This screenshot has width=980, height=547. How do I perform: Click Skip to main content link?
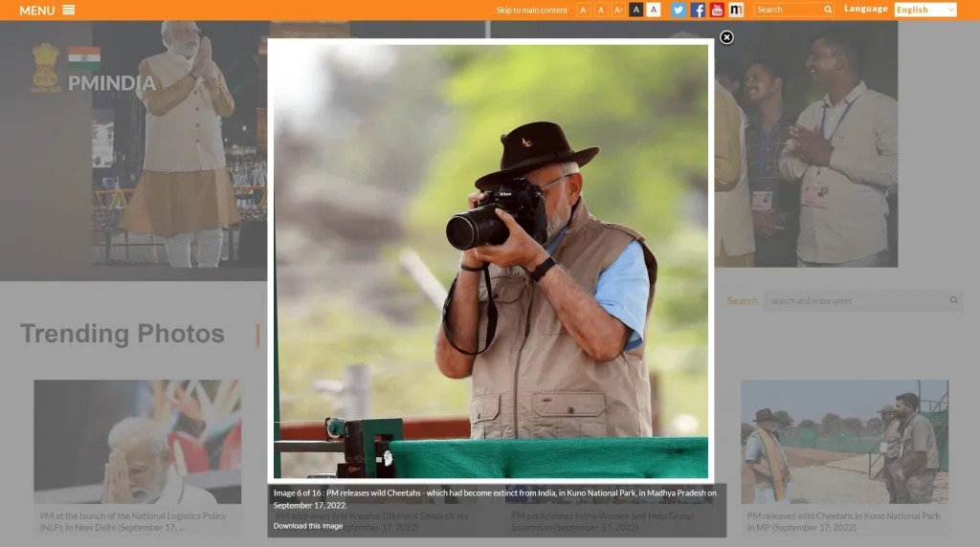pos(532,10)
